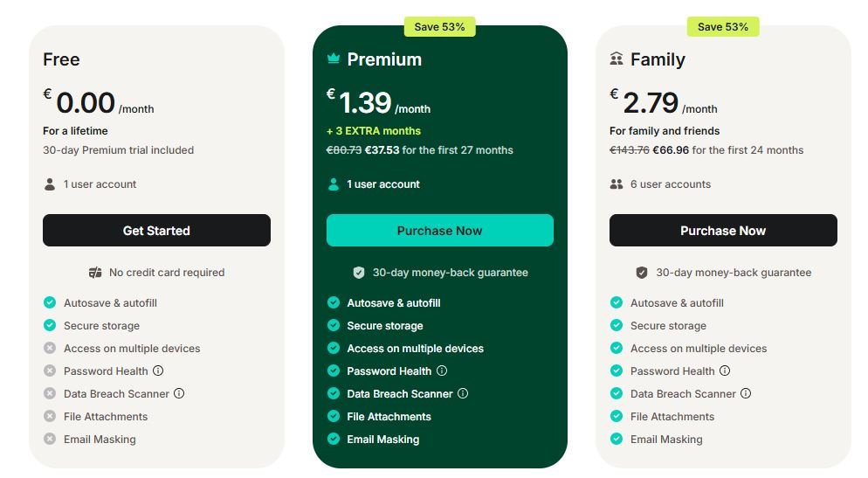Click Free plan Autosave & autofill checkmark
The width and height of the screenshot is (868, 478).
[x=50, y=302]
